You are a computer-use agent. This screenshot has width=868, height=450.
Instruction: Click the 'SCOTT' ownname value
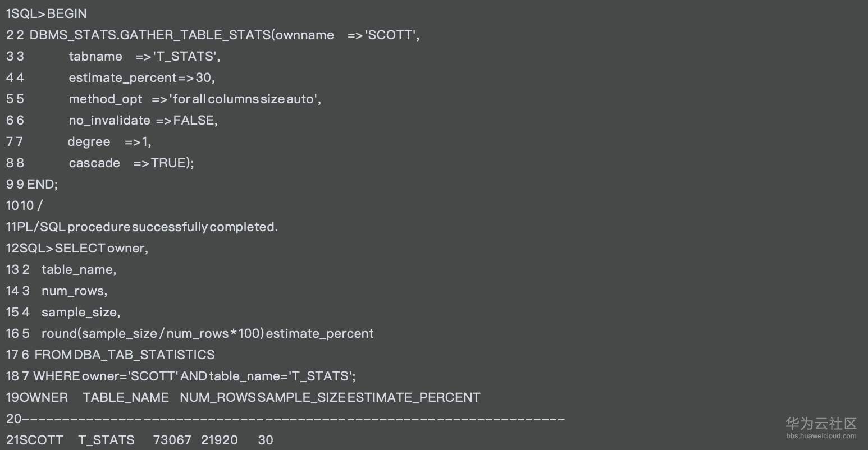click(x=392, y=35)
